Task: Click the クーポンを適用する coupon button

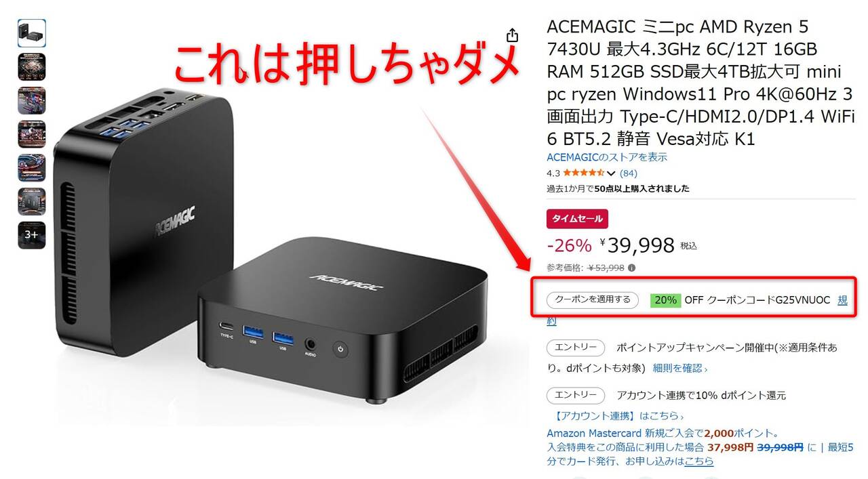Action: [x=593, y=299]
